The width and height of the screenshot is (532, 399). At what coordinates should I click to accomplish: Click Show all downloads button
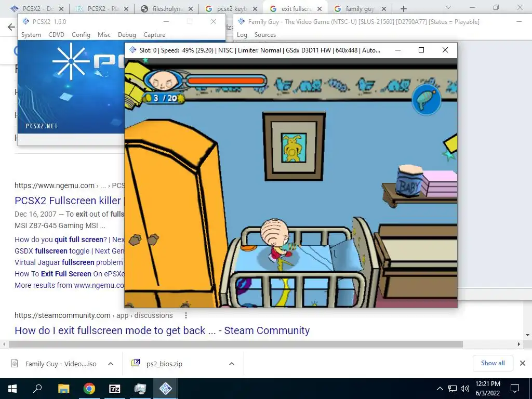[x=493, y=363]
